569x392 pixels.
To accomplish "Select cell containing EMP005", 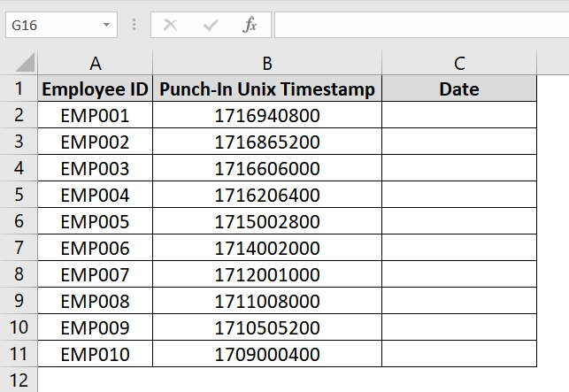I will pos(95,220).
